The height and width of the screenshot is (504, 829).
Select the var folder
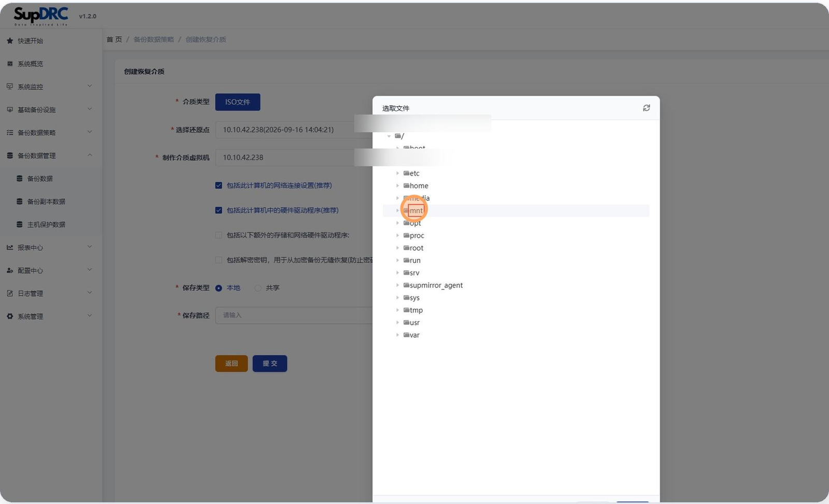(x=414, y=335)
